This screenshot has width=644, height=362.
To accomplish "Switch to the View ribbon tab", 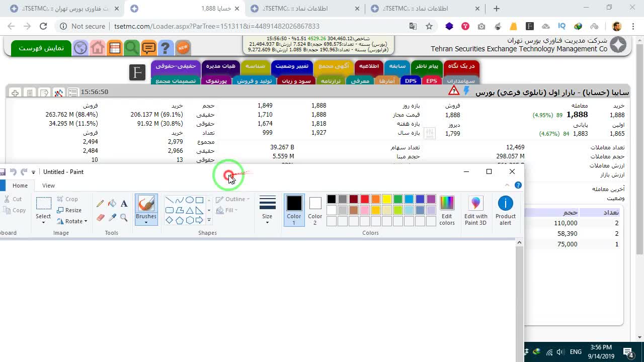I will point(48,186).
